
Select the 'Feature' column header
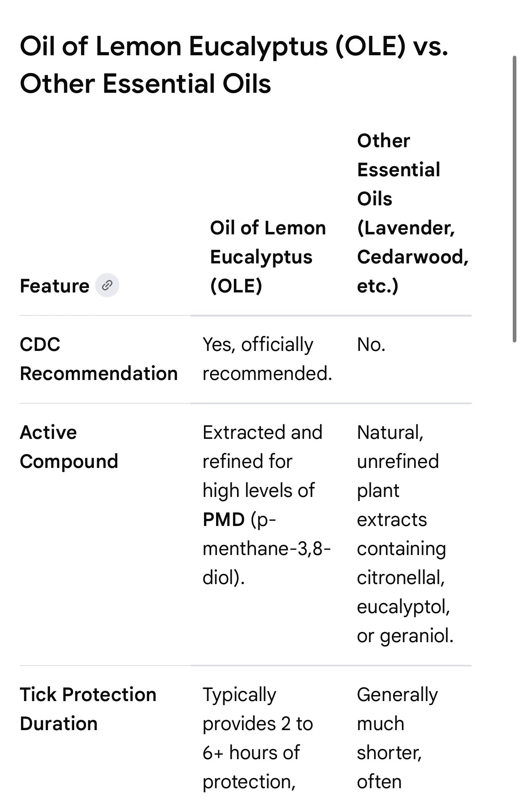click(x=54, y=286)
